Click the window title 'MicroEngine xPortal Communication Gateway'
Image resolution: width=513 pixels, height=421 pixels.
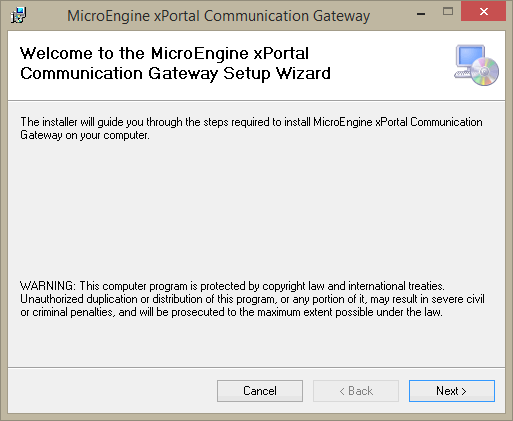(x=219, y=16)
